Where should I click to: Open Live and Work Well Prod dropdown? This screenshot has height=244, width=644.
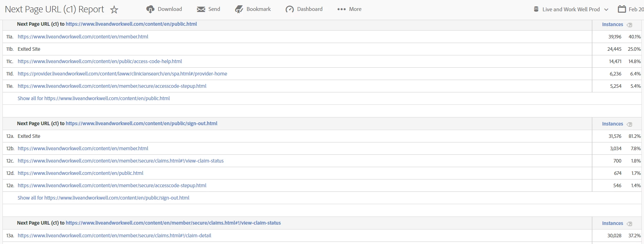(x=575, y=10)
